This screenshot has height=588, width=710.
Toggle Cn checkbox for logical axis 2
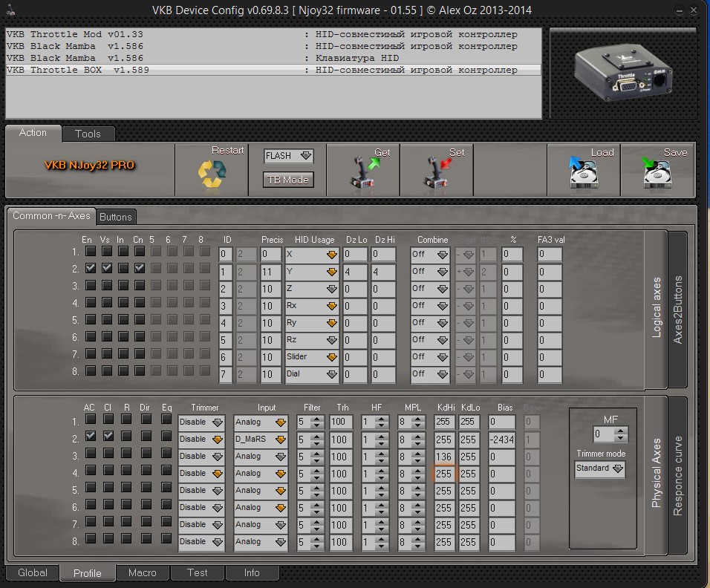[140, 268]
